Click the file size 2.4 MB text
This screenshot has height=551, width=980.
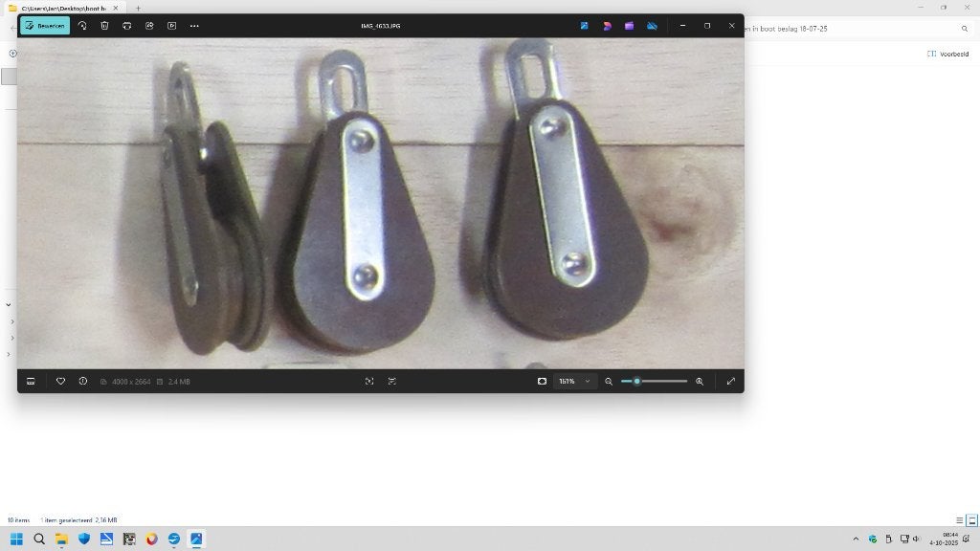[x=179, y=381]
